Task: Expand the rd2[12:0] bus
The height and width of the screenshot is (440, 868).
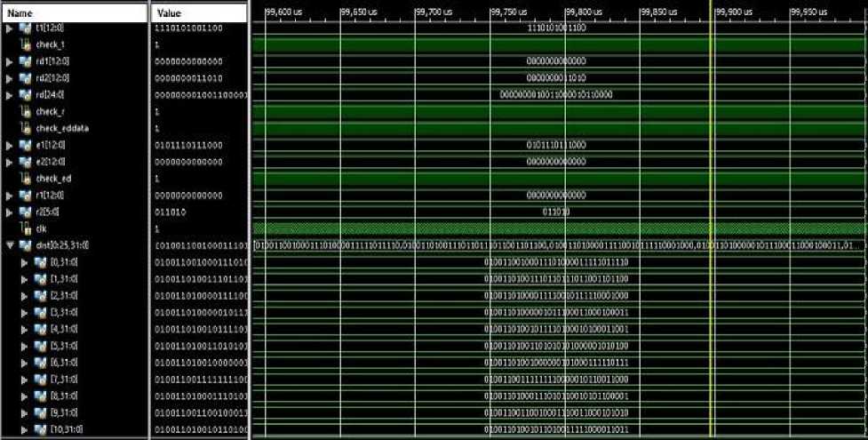Action: pyautogui.click(x=10, y=78)
